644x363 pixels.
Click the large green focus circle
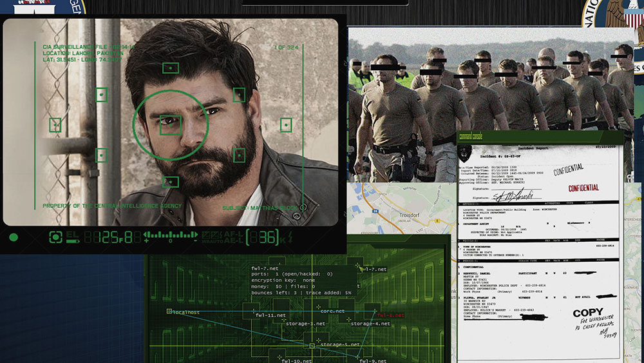pos(171,124)
